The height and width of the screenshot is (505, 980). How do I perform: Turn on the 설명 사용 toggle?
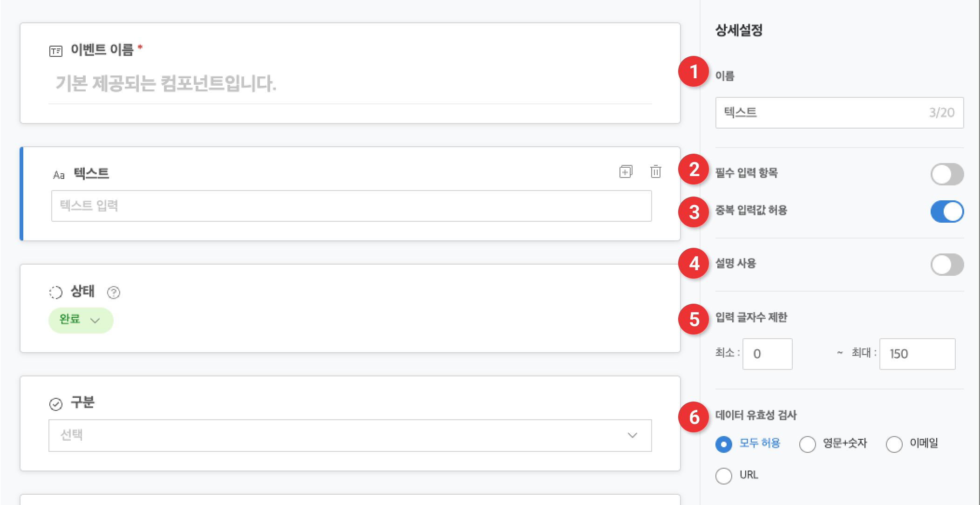[946, 265]
